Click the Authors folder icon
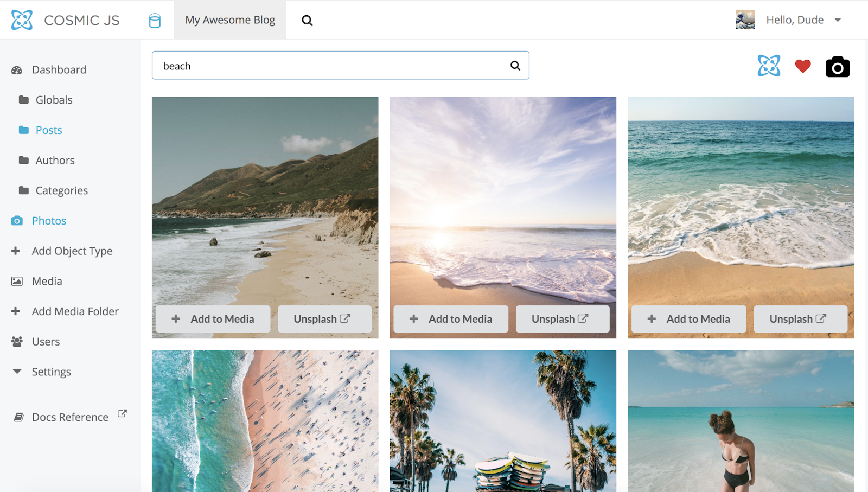This screenshot has width=868, height=492. [23, 160]
